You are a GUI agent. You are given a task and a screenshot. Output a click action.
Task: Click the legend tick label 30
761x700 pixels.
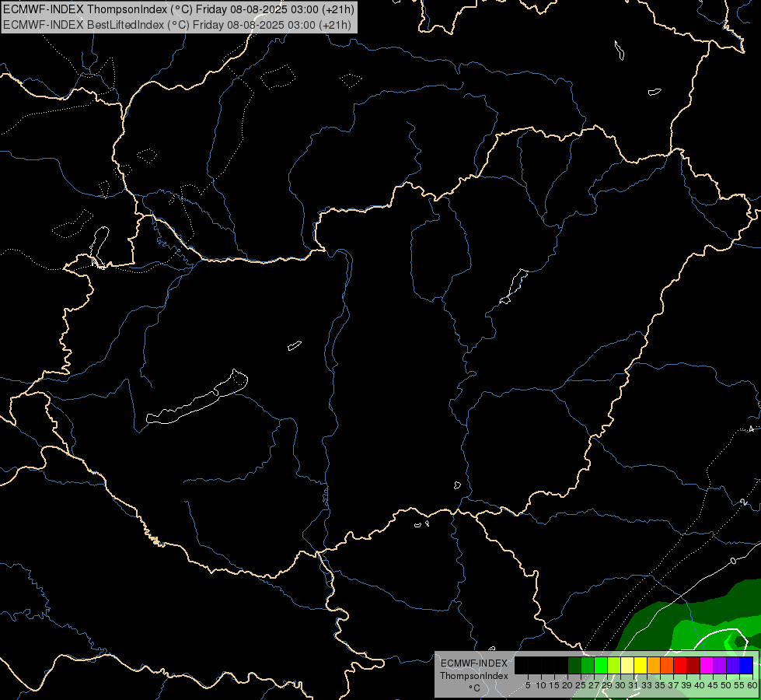[x=620, y=685]
